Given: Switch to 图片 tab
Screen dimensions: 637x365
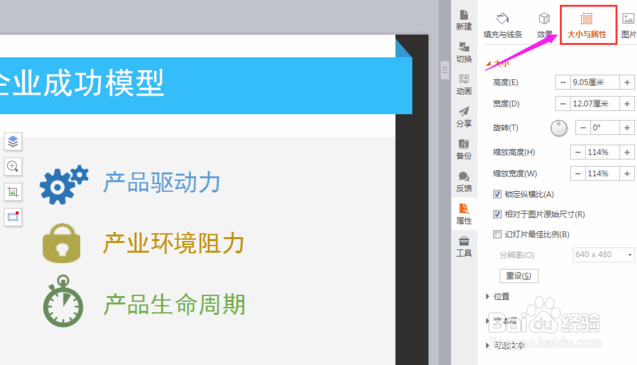Looking at the screenshot, I should [x=628, y=26].
